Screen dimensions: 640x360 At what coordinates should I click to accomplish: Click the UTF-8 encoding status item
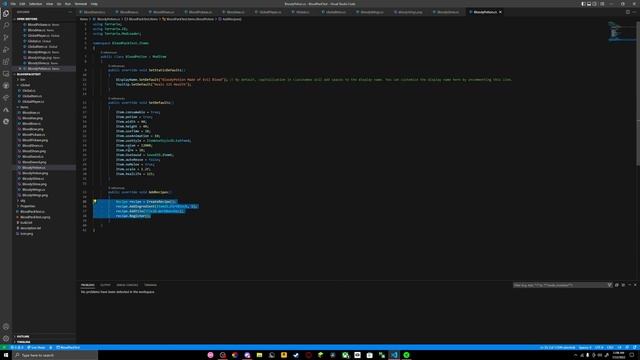pos(599,348)
